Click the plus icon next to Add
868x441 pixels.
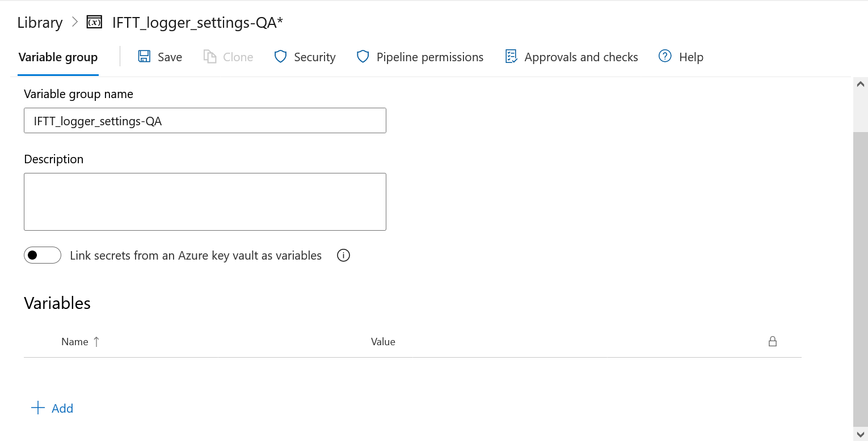[x=38, y=408]
